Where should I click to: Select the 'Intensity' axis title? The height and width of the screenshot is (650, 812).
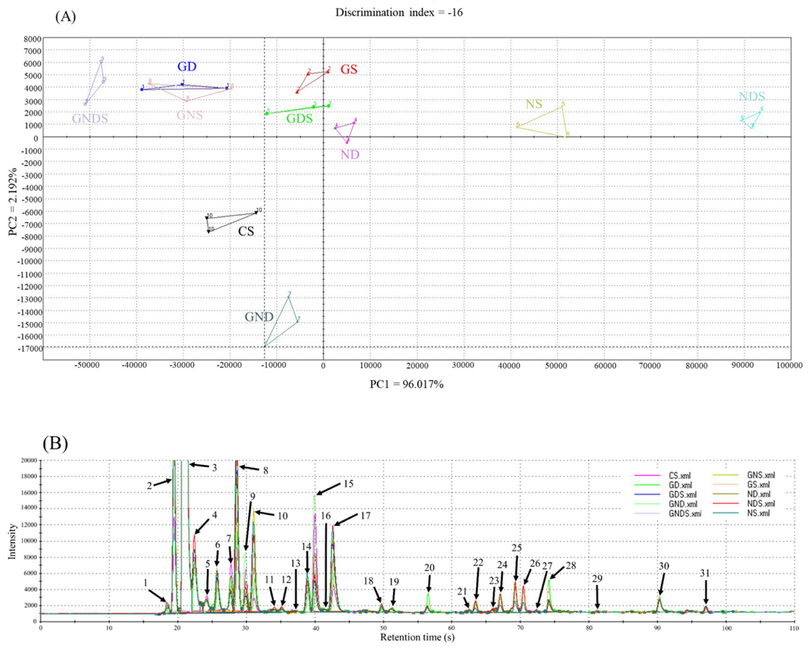[x=12, y=541]
